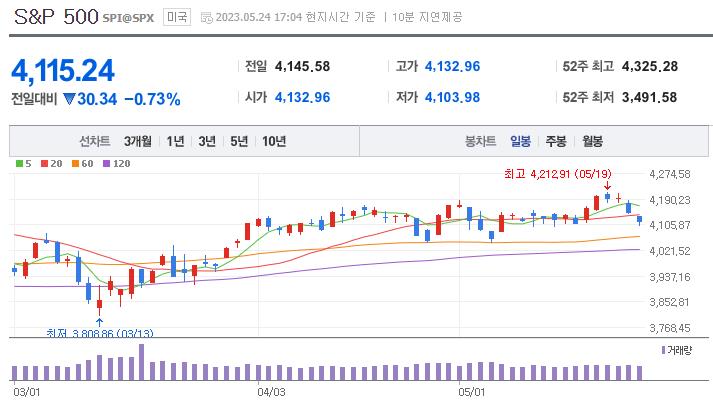This screenshot has height=405, width=713.
Task: Click the 4,021.52 price axis label
Action: tap(670, 251)
